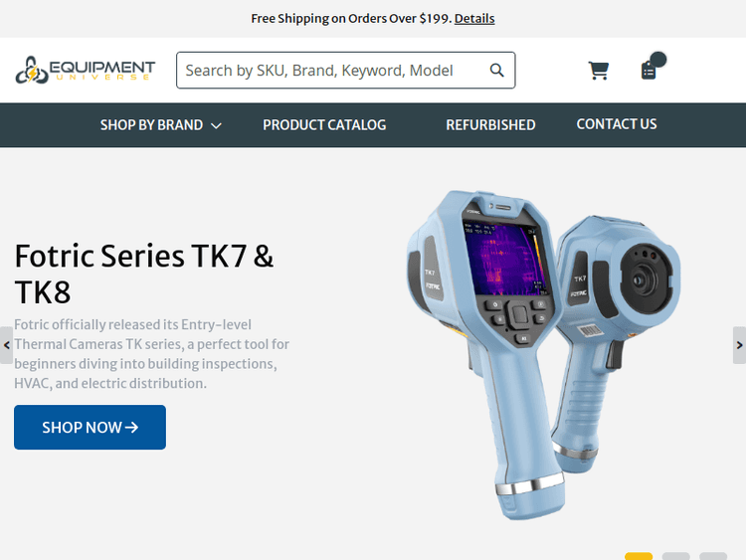Viewport: 746px width, 560px height.
Task: Open the Shop By Brand menu
Action: [161, 125]
